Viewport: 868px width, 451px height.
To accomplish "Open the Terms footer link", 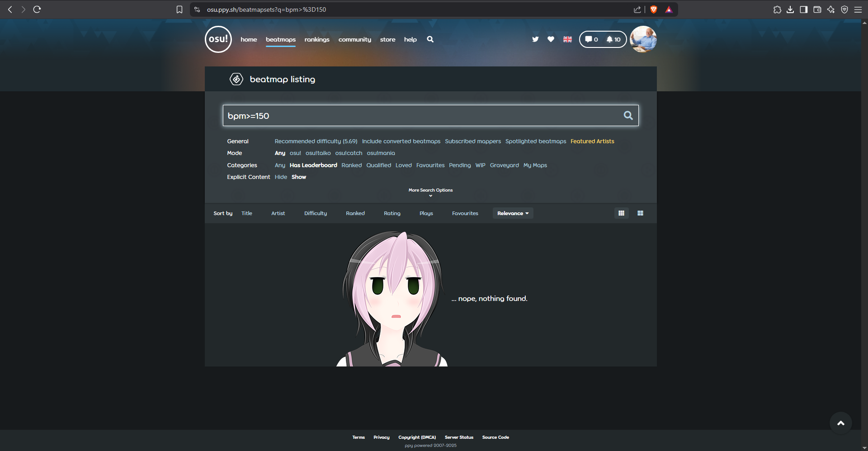I will tap(359, 437).
